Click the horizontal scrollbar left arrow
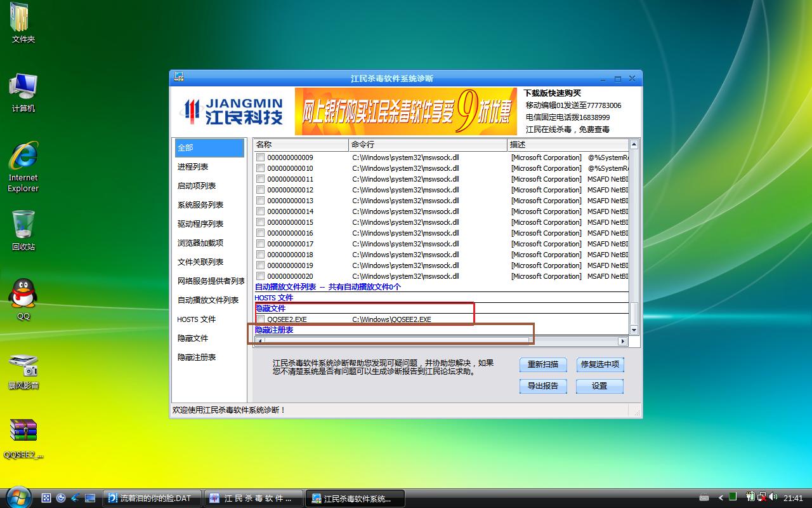Viewport: 812px width, 508px height. click(259, 341)
